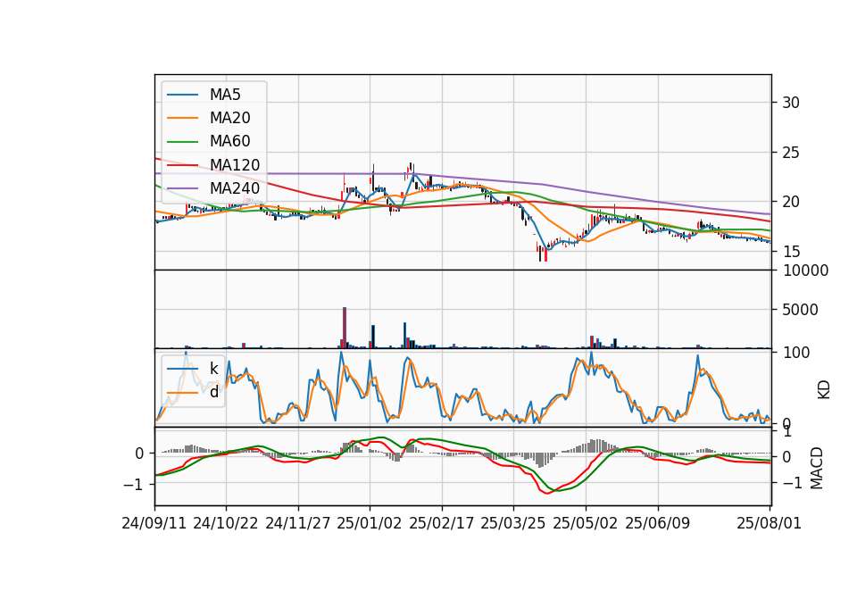Click the price axis value 25
857x616 pixels.
coord(791,153)
